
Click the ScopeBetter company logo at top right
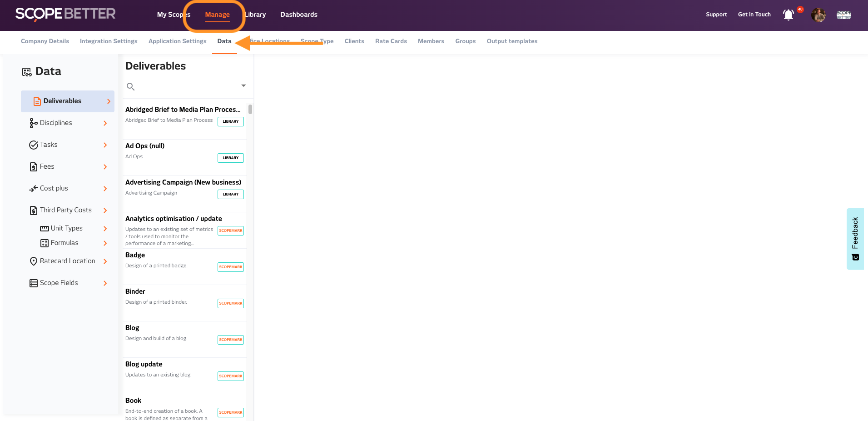(x=843, y=15)
